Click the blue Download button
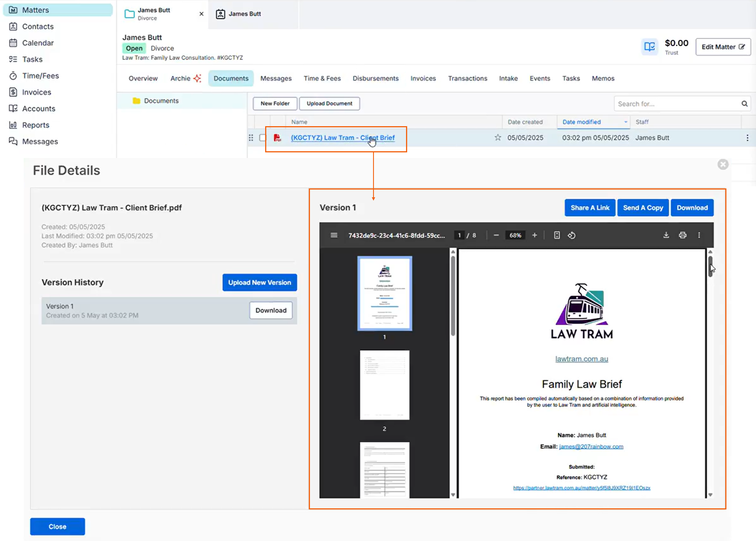The image size is (756, 541). 692,208
